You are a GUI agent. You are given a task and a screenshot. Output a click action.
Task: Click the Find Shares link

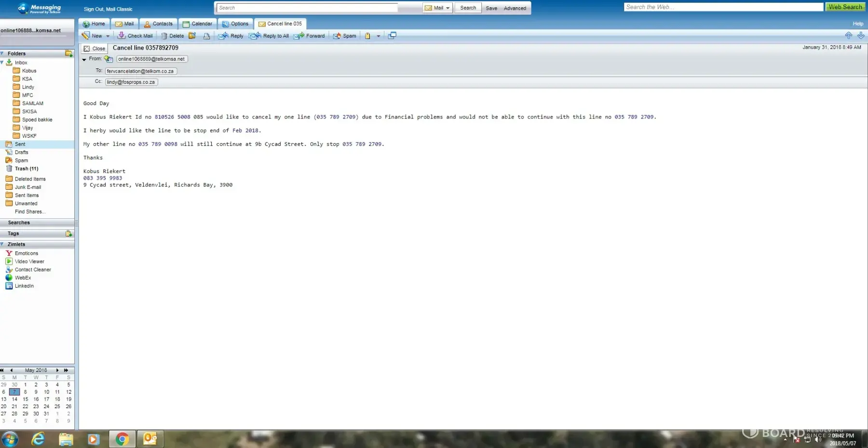30,212
